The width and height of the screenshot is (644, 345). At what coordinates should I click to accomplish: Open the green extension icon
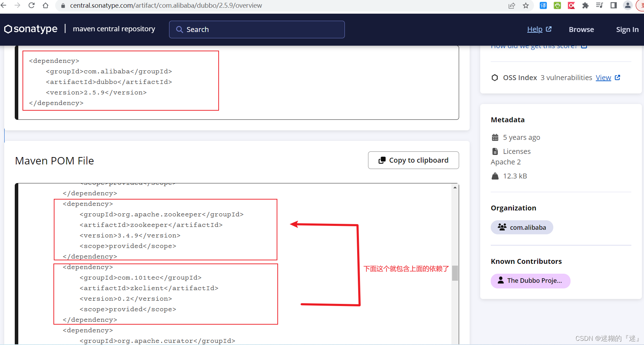pos(557,6)
